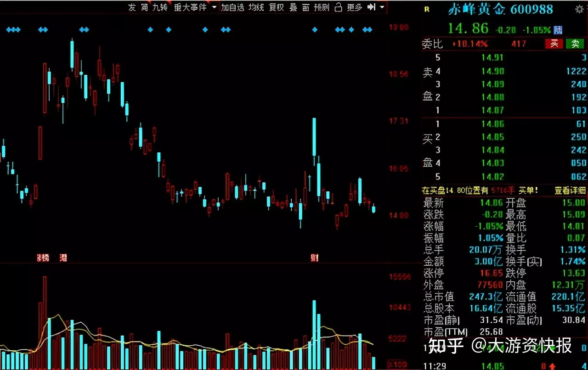Select the 卖 4 row volume 1222
Viewport: 588px width, 370px height.
coord(576,71)
